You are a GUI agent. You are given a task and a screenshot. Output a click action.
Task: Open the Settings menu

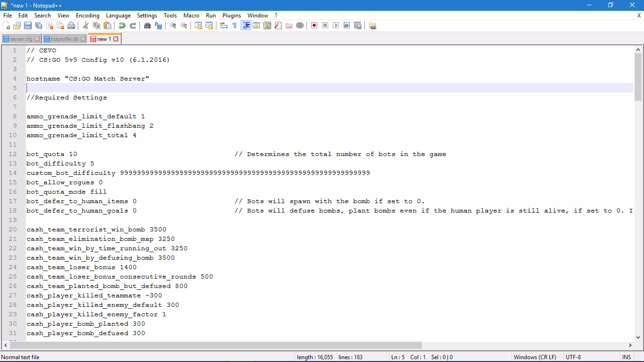click(147, 16)
